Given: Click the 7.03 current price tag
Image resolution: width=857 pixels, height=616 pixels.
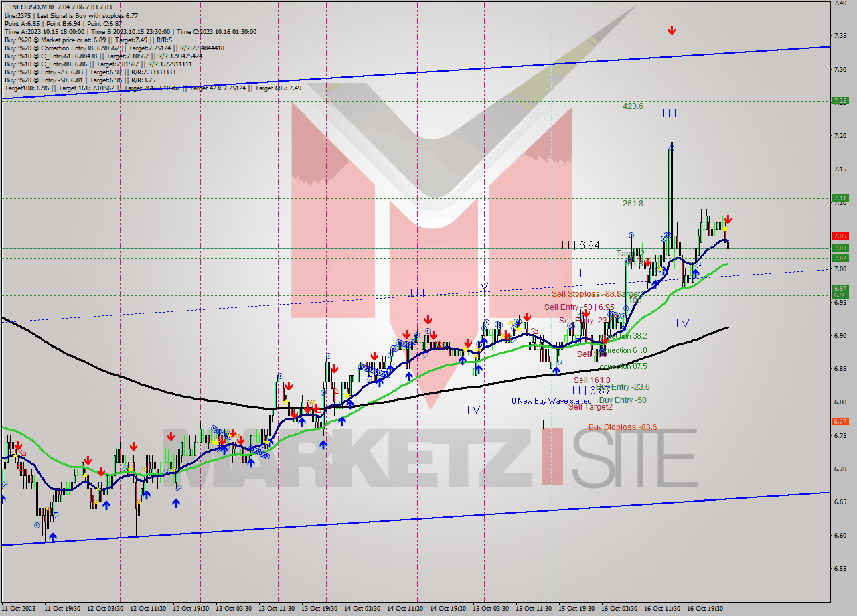Looking at the screenshot, I should (840, 248).
